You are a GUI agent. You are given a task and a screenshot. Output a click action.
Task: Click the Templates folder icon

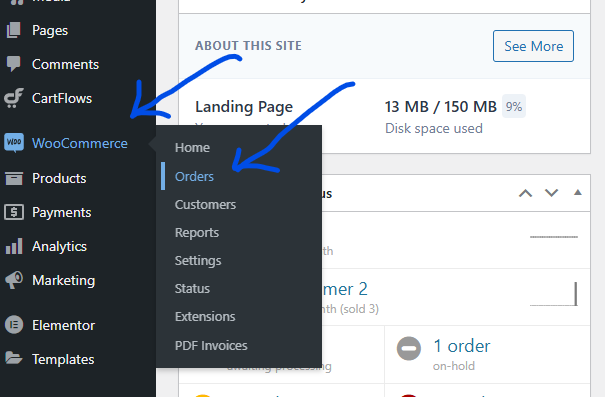coord(14,358)
